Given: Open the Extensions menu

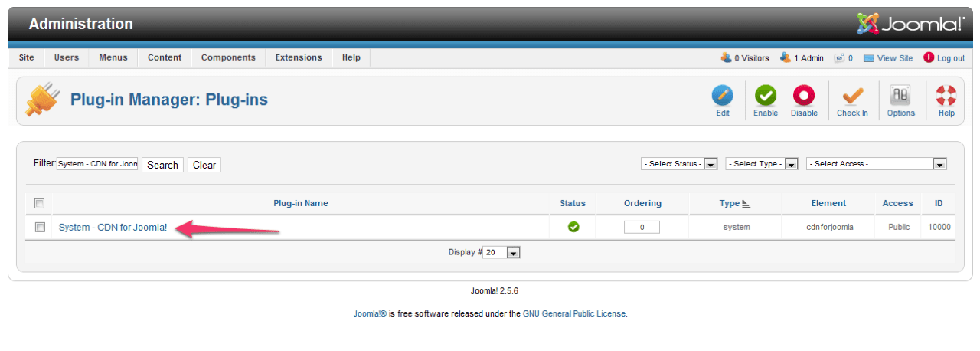Looking at the screenshot, I should click(299, 57).
